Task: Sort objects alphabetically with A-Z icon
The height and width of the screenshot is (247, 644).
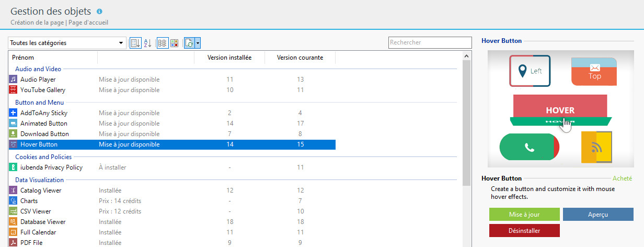Action: coord(147,43)
